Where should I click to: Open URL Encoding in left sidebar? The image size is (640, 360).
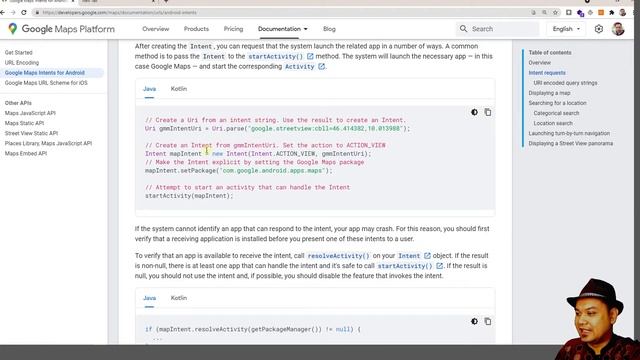[x=22, y=63]
